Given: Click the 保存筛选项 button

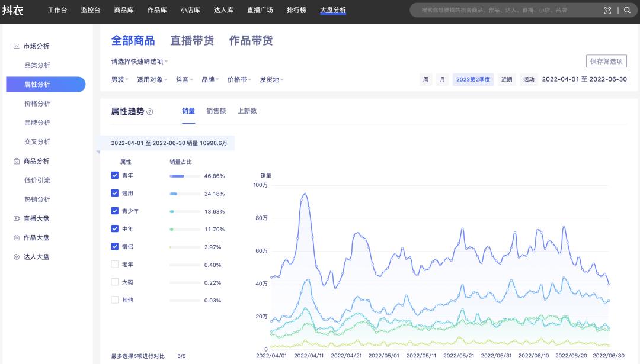Looking at the screenshot, I should click(x=606, y=62).
